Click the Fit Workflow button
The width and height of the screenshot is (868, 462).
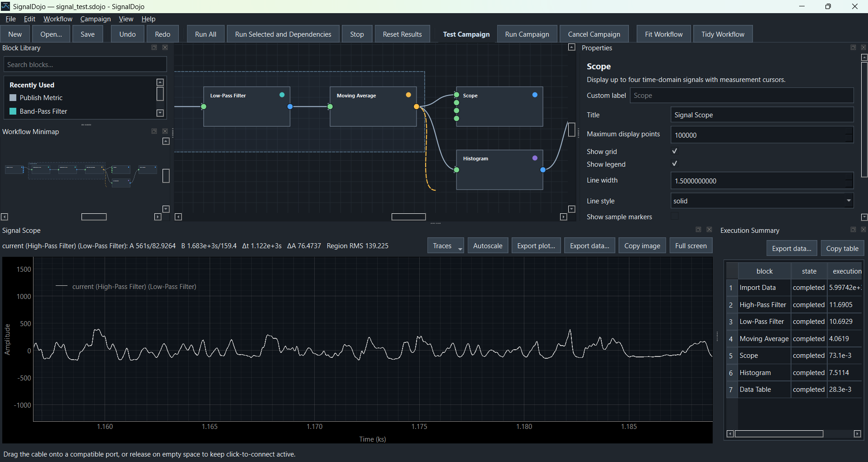point(664,34)
